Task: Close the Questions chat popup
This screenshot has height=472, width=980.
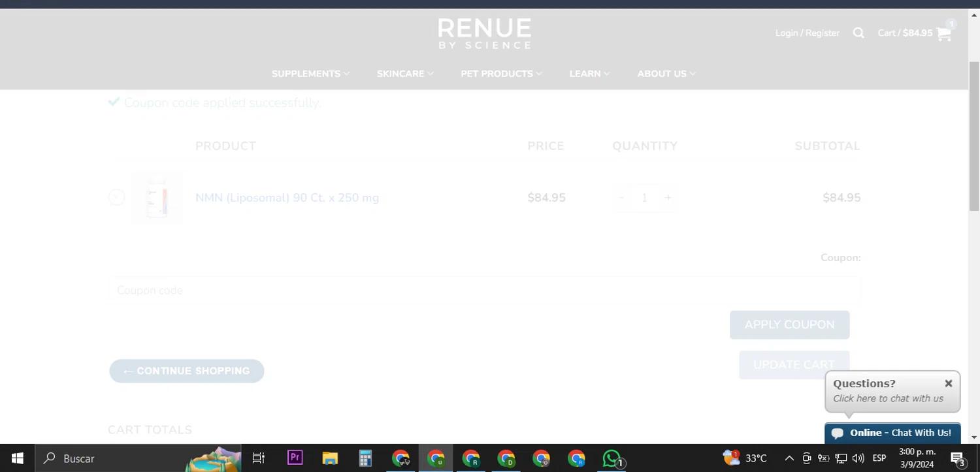Action: (948, 383)
